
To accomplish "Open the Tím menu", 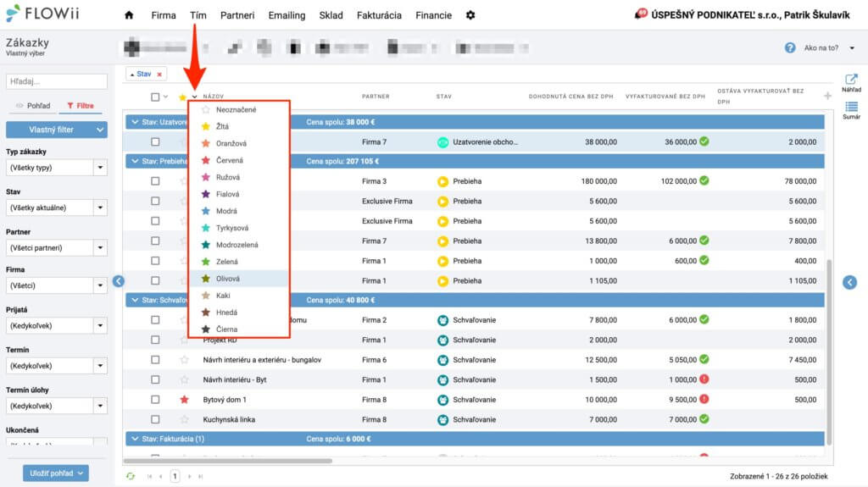I will (198, 15).
